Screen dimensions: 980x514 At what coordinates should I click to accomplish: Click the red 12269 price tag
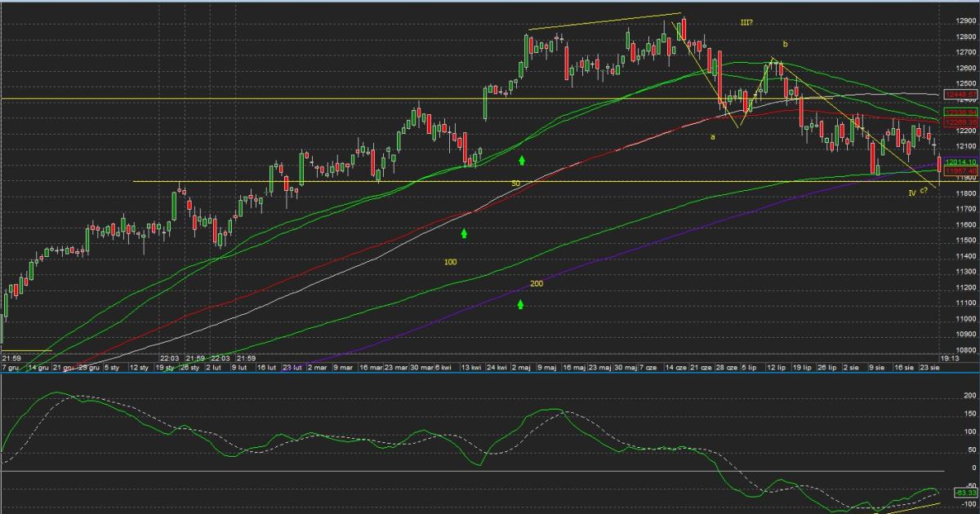[x=961, y=122]
